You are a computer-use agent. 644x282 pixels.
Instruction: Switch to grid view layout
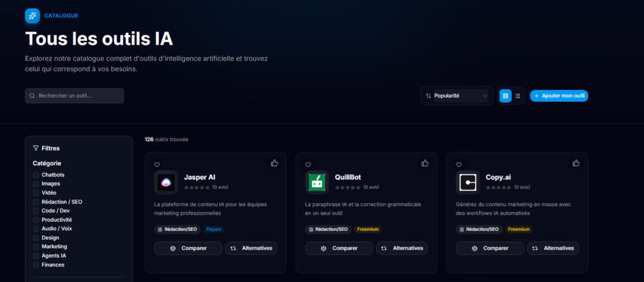coord(505,96)
